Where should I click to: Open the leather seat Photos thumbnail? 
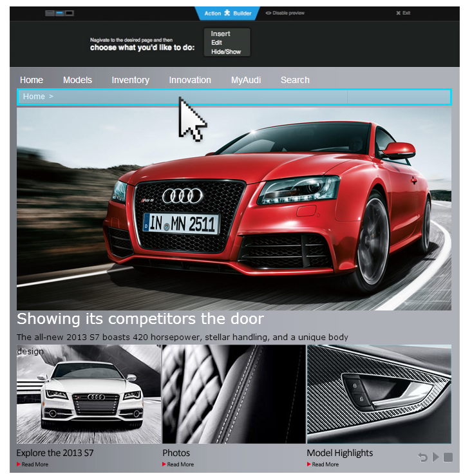click(x=234, y=394)
